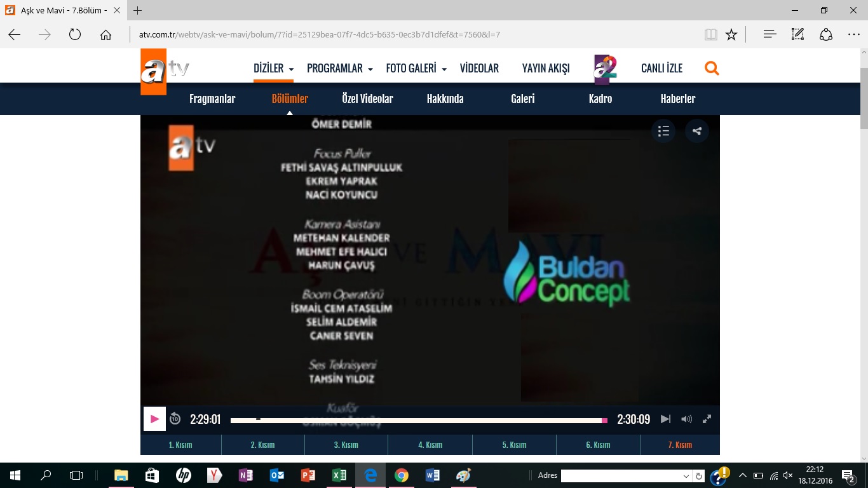Viewport: 868px width, 488px height.
Task: Open a new browser tab with plus
Action: tap(138, 10)
